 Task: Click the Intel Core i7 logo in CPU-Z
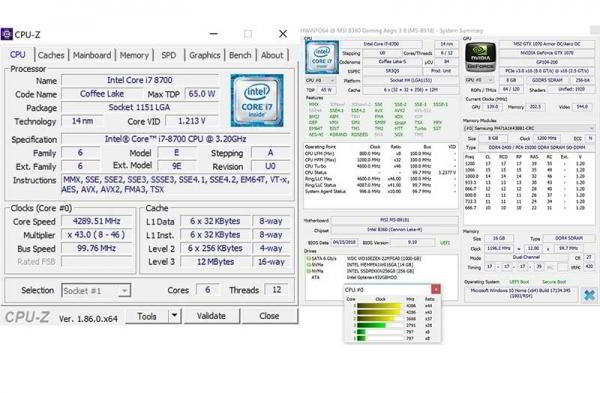257,100
